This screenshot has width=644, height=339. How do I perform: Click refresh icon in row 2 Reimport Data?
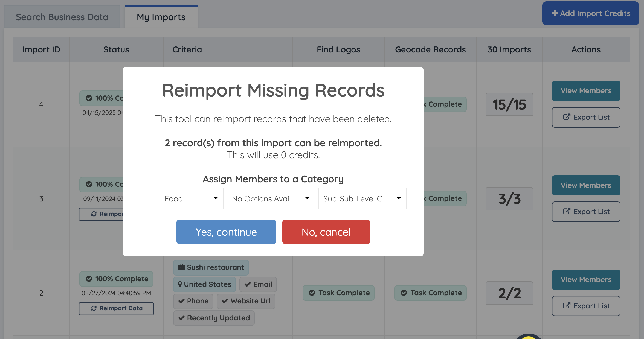pos(94,308)
